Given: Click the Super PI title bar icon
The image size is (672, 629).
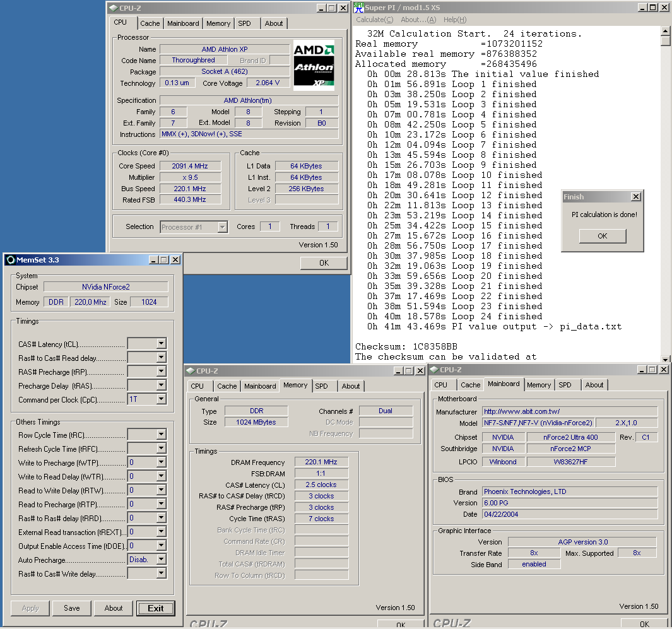Looking at the screenshot, I should pos(358,8).
